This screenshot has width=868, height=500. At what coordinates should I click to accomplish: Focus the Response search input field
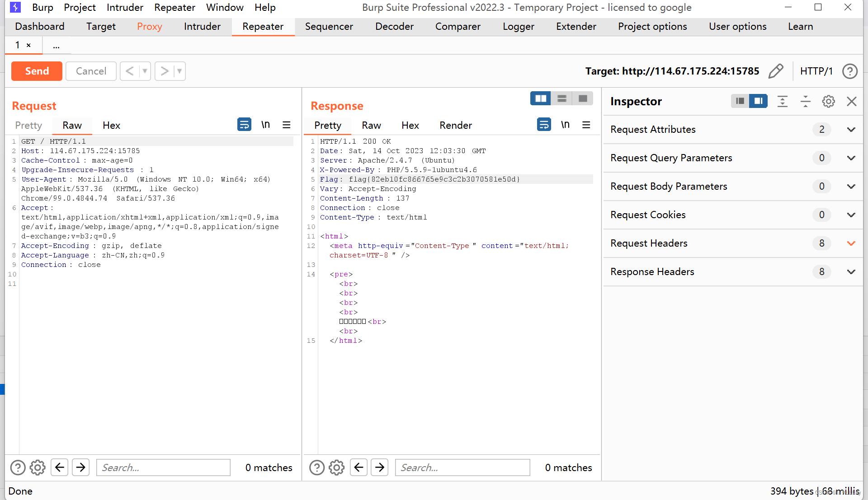pyautogui.click(x=462, y=467)
